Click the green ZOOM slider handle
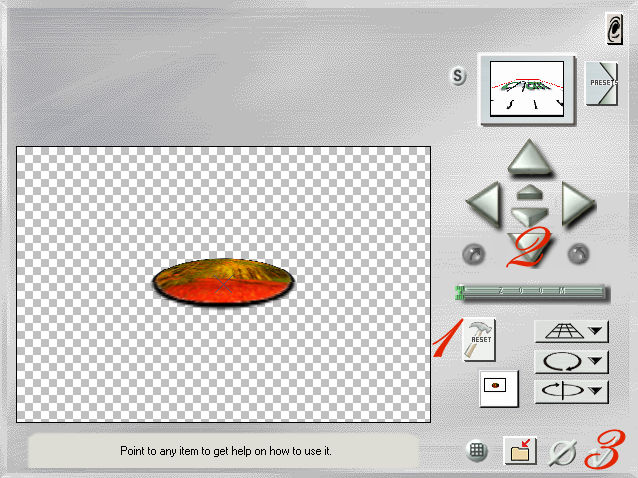This screenshot has width=638, height=478. click(x=460, y=293)
